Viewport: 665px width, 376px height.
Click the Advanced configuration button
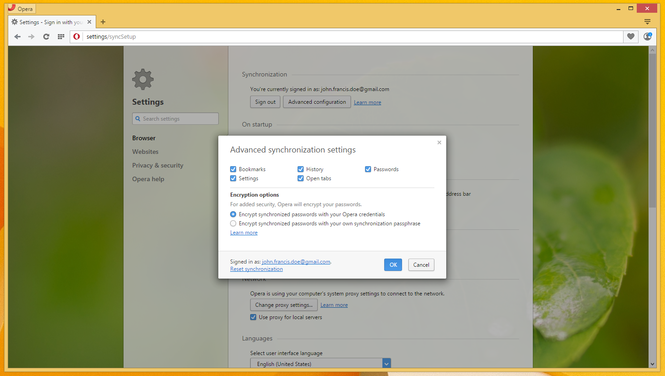pos(317,102)
